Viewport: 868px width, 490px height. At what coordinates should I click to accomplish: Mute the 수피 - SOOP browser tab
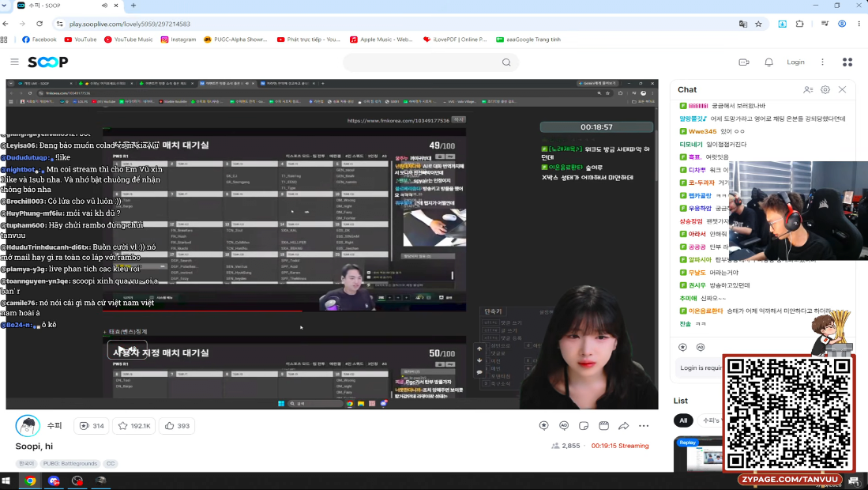104,6
